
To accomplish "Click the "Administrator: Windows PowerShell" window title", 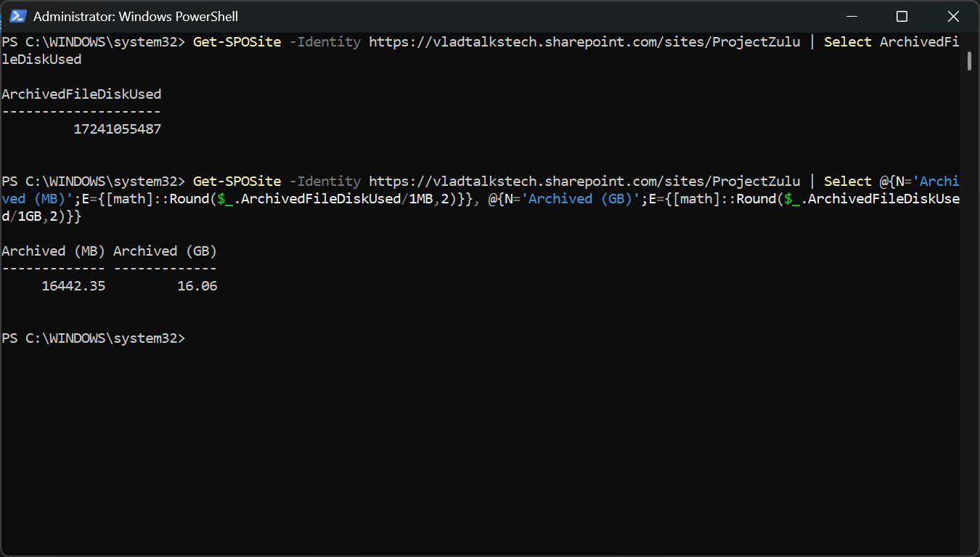I will [136, 16].
